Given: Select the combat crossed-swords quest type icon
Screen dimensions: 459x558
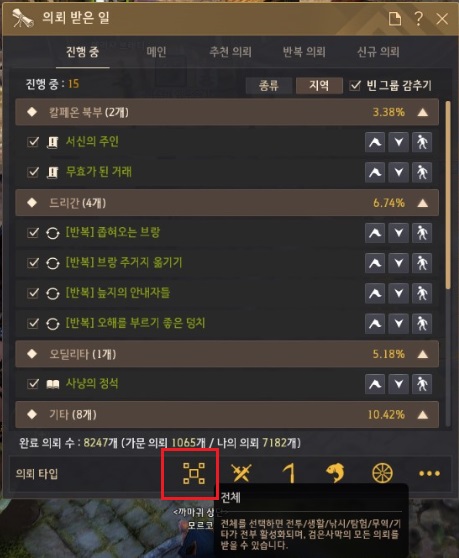Looking at the screenshot, I should point(241,473).
